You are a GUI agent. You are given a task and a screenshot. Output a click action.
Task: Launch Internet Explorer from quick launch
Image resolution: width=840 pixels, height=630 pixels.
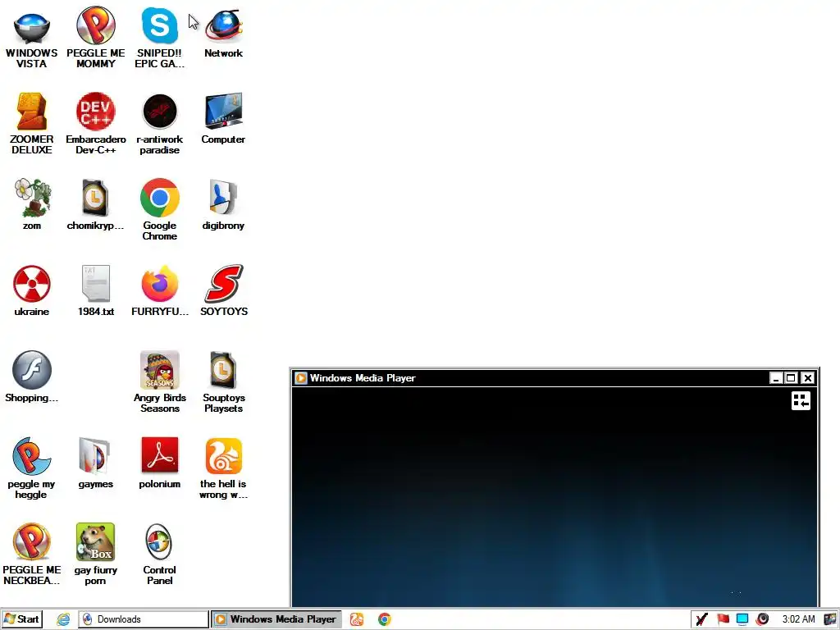click(x=63, y=619)
